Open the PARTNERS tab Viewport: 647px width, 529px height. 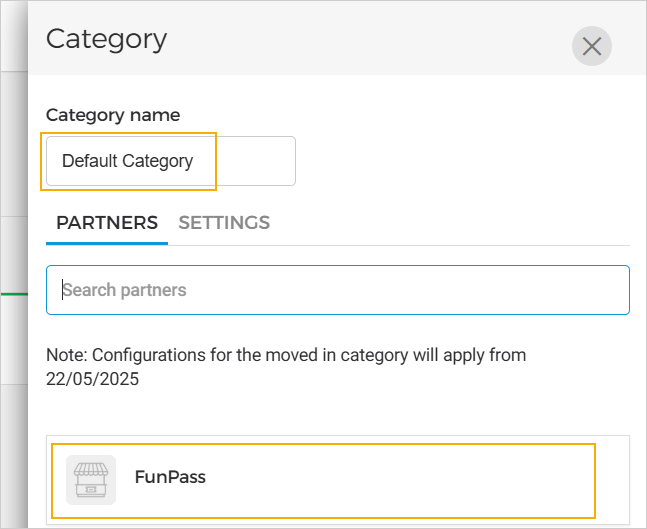(x=107, y=223)
